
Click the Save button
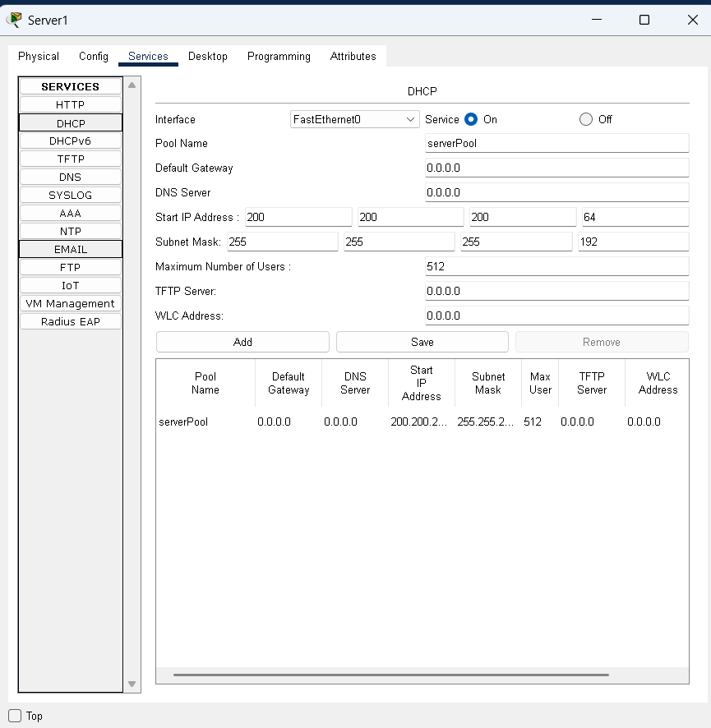tap(422, 342)
